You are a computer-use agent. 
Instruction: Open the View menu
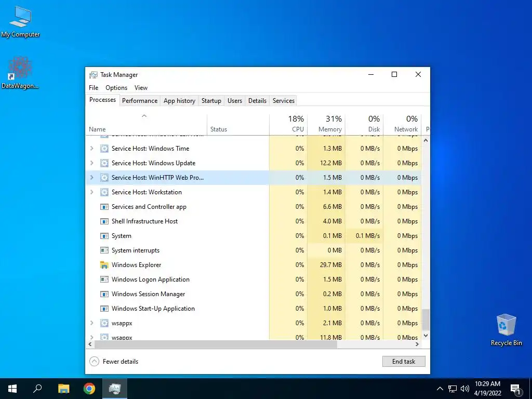(x=141, y=88)
